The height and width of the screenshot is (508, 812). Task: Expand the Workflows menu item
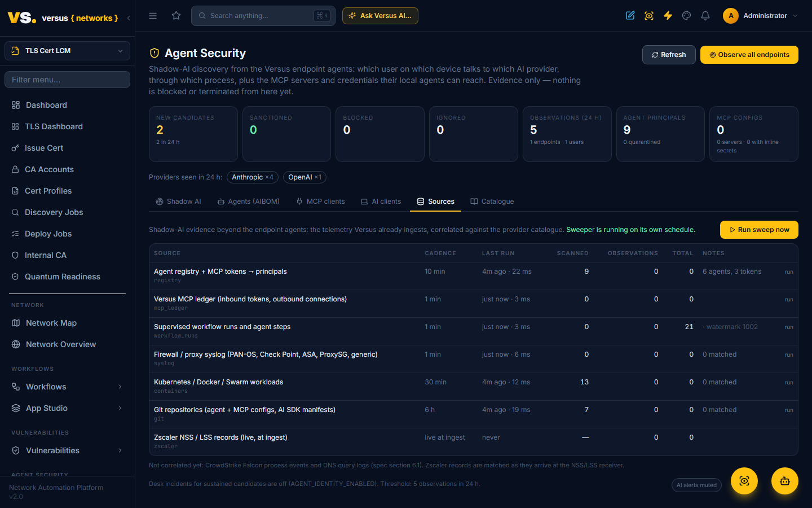(x=67, y=387)
